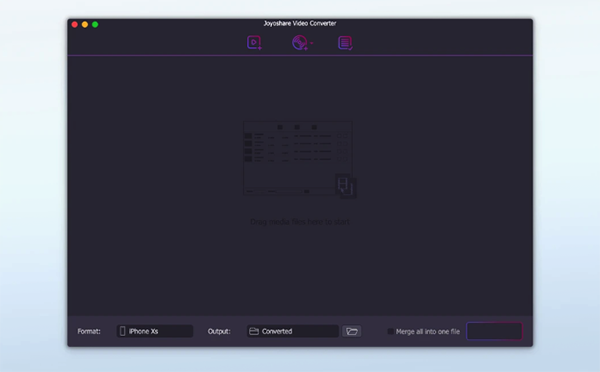Image resolution: width=600 pixels, height=372 pixels.
Task: Open the iPhone Xs format selector
Action: pyautogui.click(x=155, y=331)
